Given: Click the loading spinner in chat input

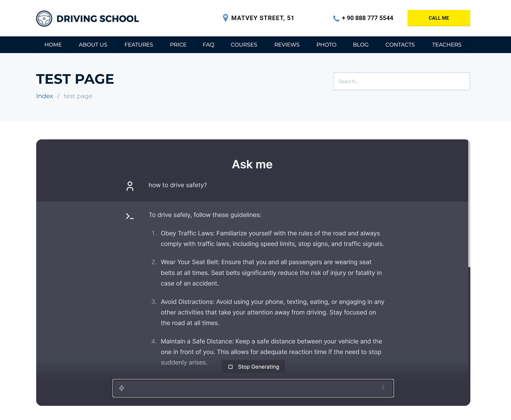Looking at the screenshot, I should pyautogui.click(x=384, y=388).
